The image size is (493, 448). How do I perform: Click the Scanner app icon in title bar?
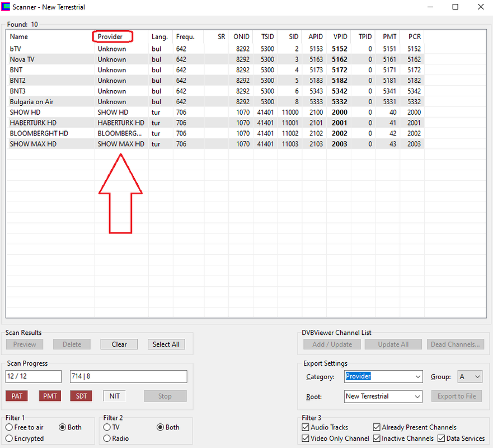point(6,7)
